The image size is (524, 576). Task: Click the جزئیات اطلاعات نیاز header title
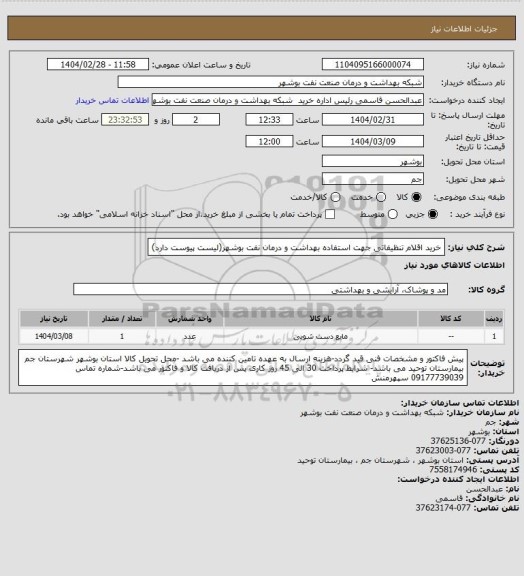coord(464,29)
